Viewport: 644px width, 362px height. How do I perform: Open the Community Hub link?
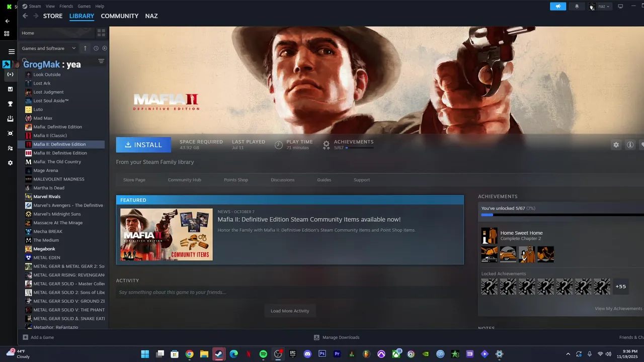click(x=184, y=180)
